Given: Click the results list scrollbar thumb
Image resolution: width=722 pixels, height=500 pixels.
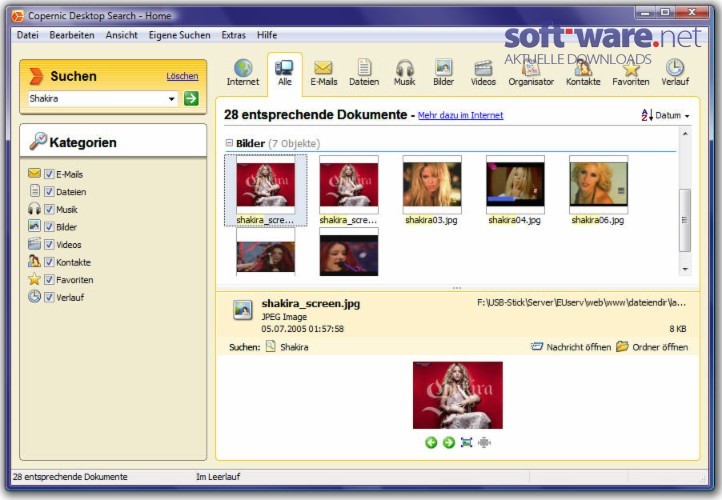Looking at the screenshot, I should [x=685, y=220].
